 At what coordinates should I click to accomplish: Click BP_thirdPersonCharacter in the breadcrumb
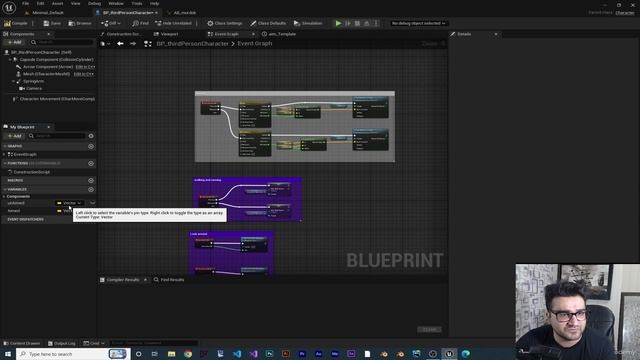pos(192,43)
